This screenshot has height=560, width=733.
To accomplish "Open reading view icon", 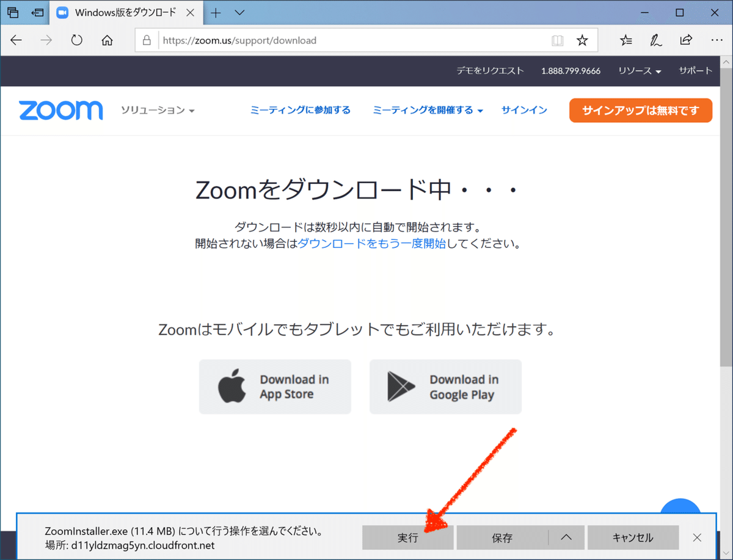I will pos(557,41).
